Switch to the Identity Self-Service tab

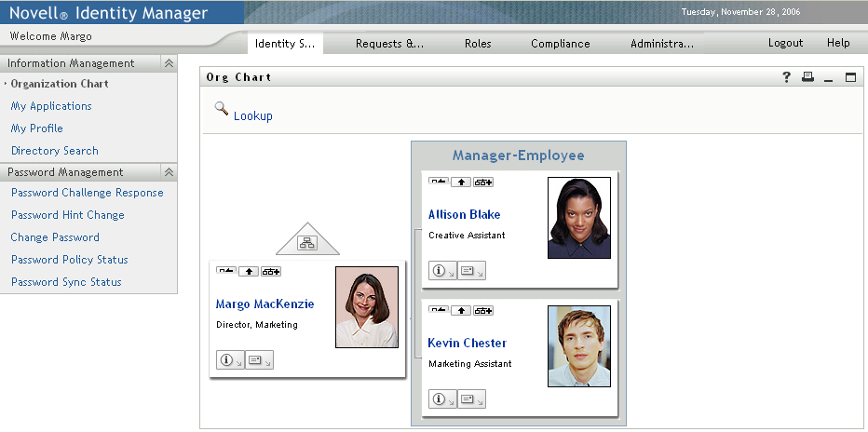(x=285, y=44)
